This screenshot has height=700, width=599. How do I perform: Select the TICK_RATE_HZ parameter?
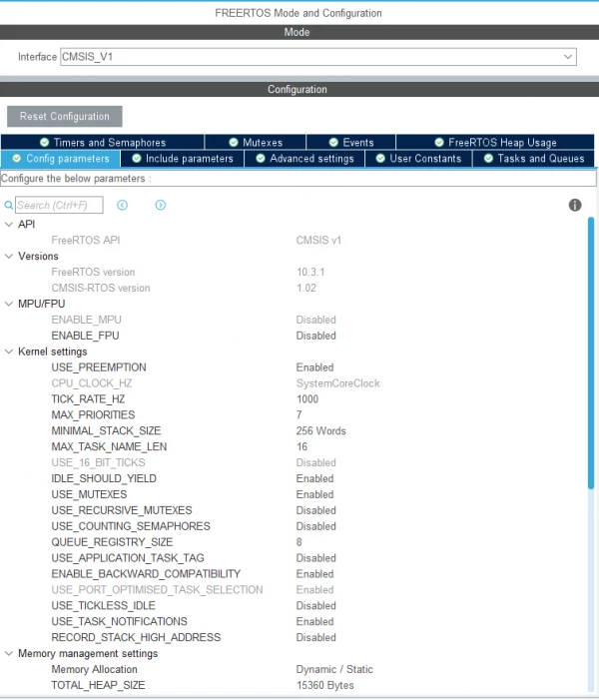click(88, 399)
